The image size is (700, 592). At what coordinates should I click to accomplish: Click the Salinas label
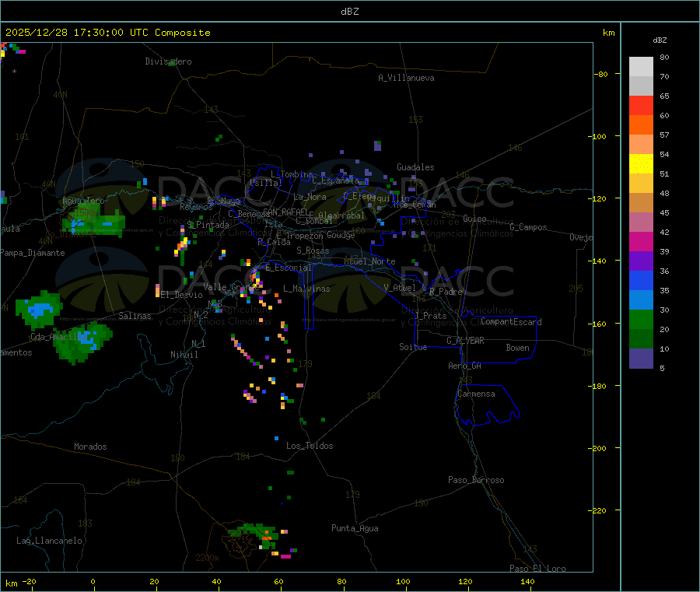(x=135, y=316)
